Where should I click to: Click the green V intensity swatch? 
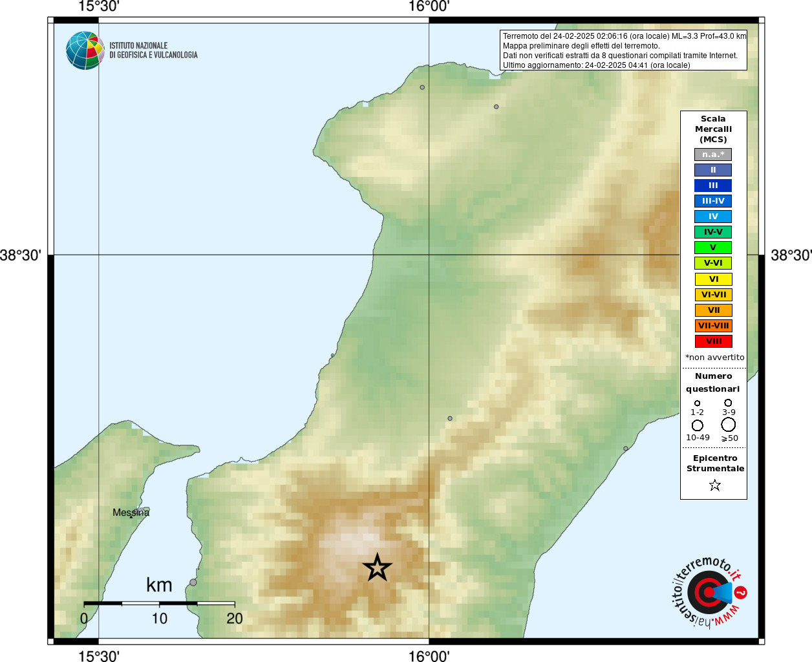[713, 248]
